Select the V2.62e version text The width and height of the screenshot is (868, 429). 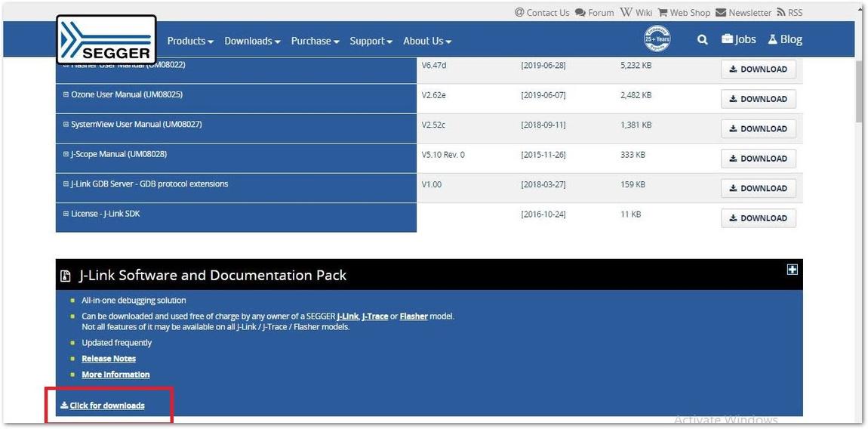pyautogui.click(x=433, y=95)
